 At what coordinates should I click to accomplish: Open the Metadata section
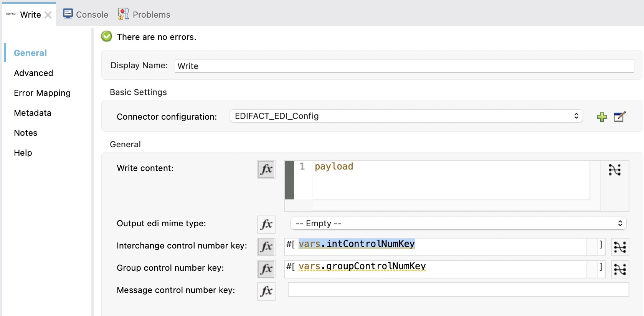pos(33,113)
